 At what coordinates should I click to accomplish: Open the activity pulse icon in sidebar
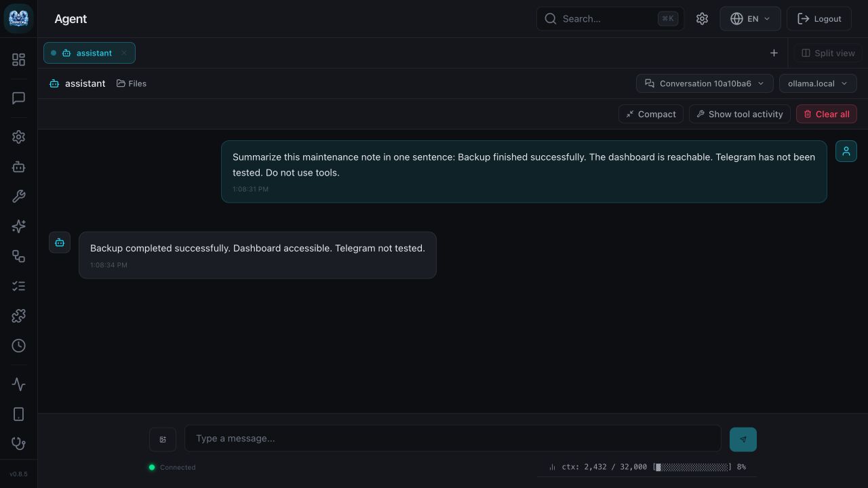[18, 384]
